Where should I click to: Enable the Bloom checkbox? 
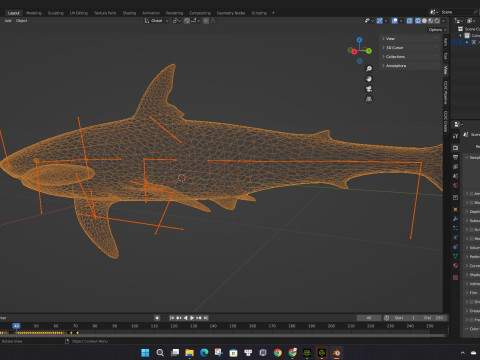pos(471,203)
